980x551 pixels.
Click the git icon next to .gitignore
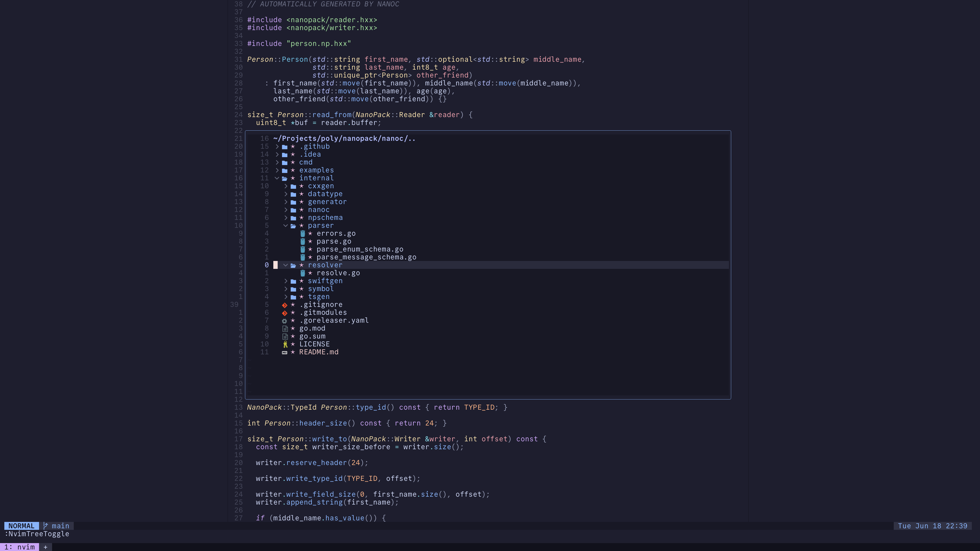285,305
